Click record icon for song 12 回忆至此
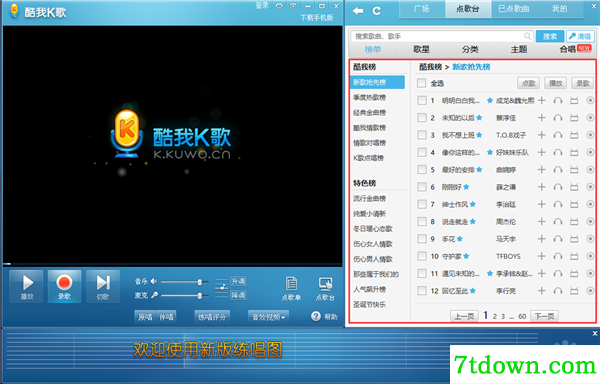 (590, 291)
